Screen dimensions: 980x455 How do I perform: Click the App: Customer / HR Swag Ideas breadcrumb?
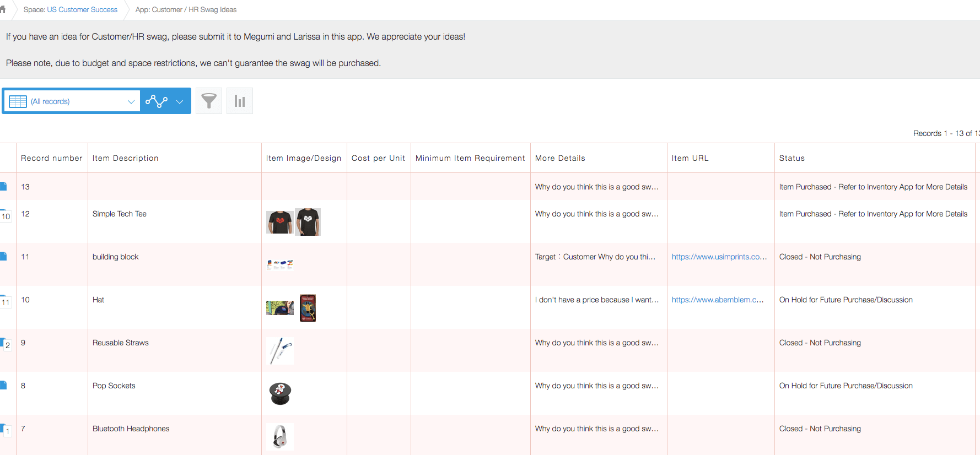(186, 9)
